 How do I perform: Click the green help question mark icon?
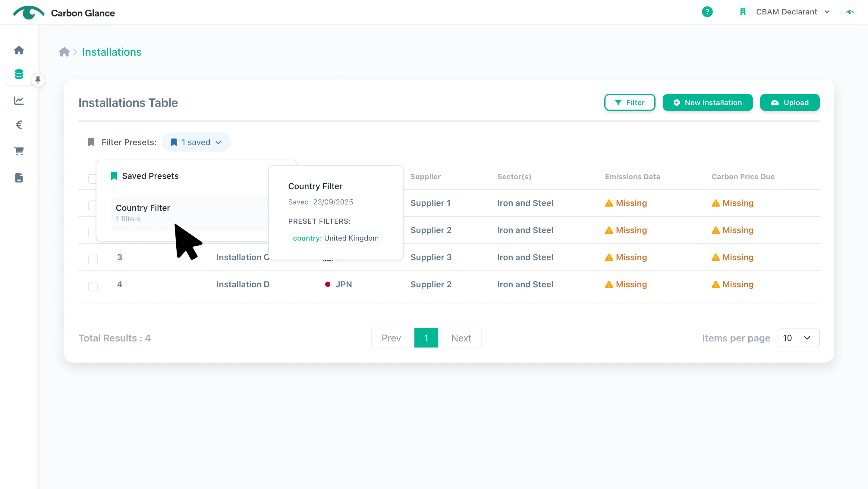(x=707, y=12)
